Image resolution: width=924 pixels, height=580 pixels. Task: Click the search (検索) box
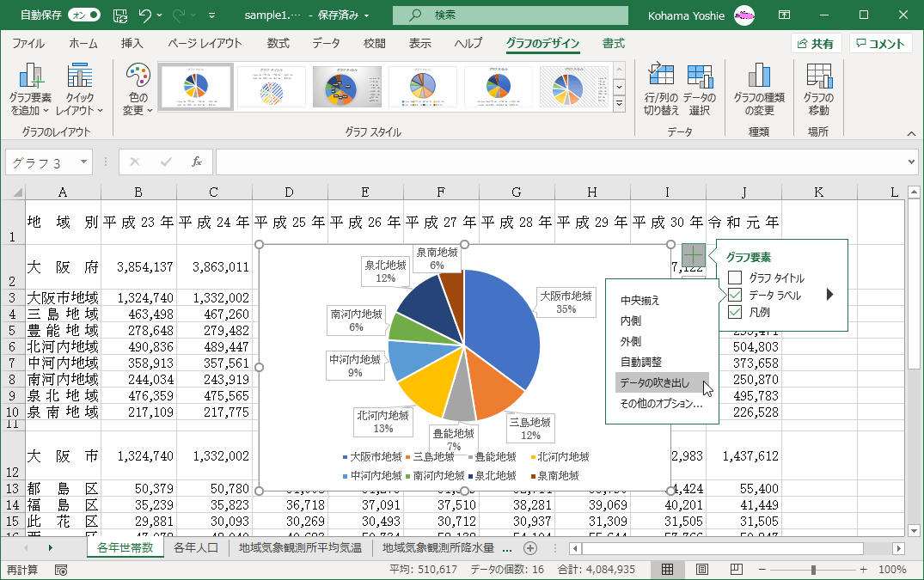pos(511,15)
